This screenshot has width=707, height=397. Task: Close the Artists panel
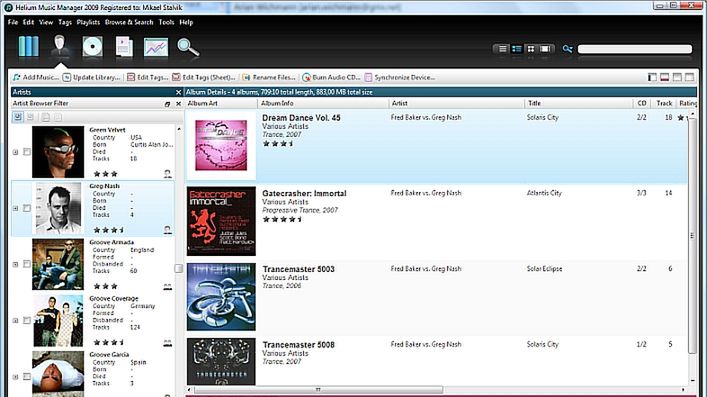(x=178, y=92)
